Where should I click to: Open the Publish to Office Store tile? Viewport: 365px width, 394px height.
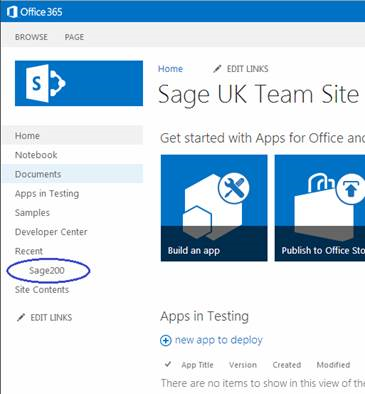click(x=320, y=208)
